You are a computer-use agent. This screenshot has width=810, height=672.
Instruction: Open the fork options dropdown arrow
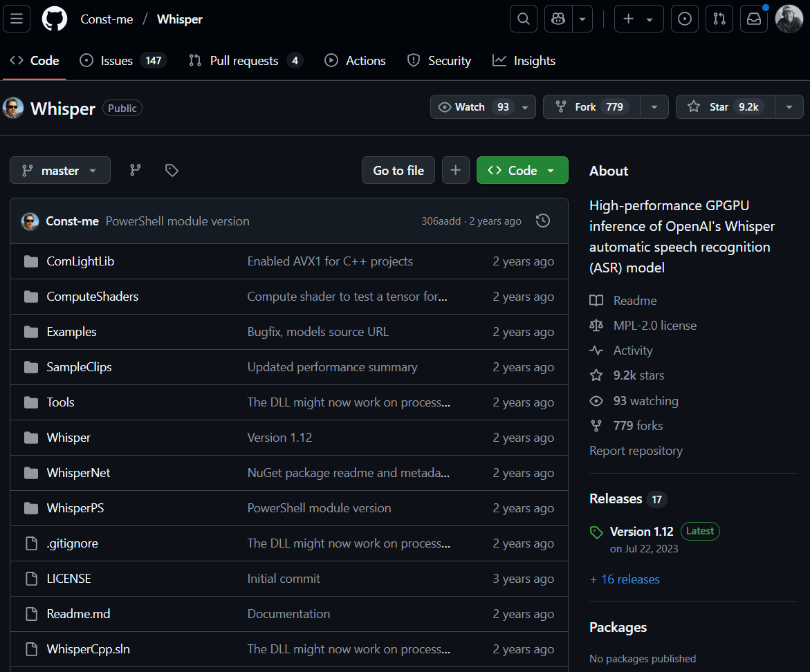654,107
